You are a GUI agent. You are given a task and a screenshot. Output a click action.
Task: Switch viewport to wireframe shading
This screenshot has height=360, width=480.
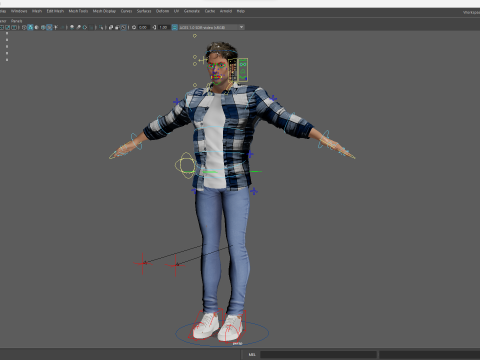point(24,27)
